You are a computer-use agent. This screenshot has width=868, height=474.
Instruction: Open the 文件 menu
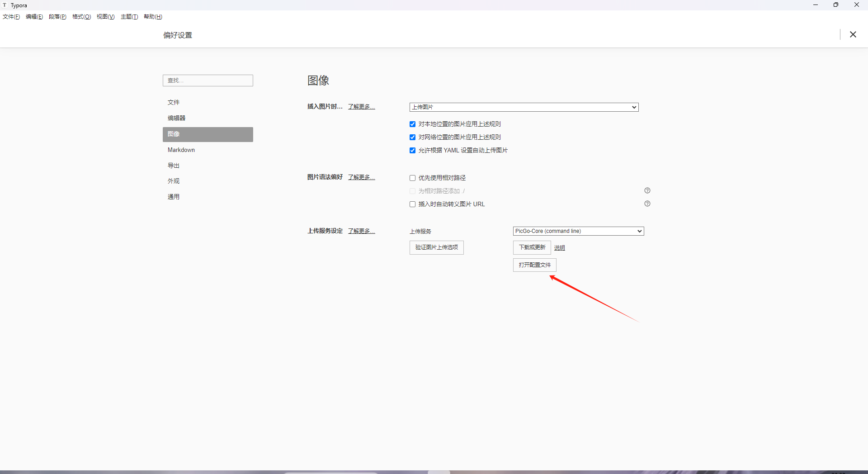click(x=11, y=17)
